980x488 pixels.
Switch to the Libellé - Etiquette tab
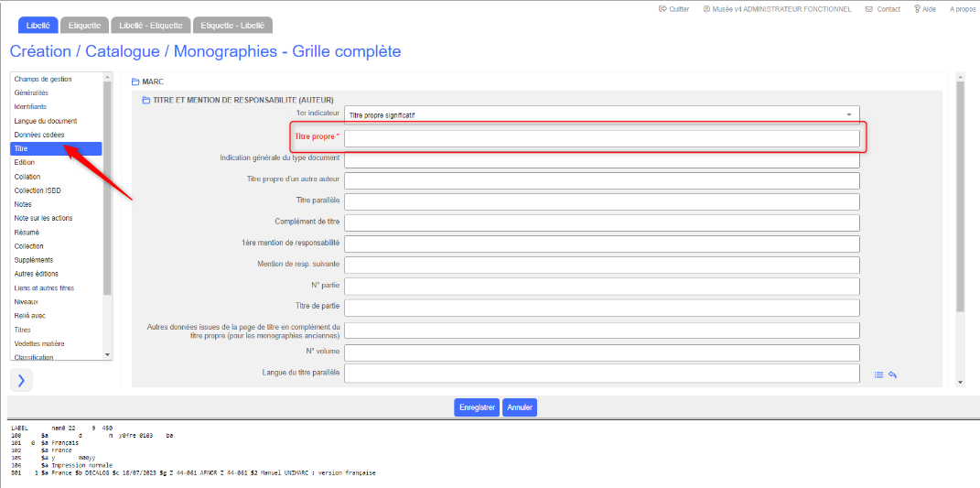[x=153, y=25]
